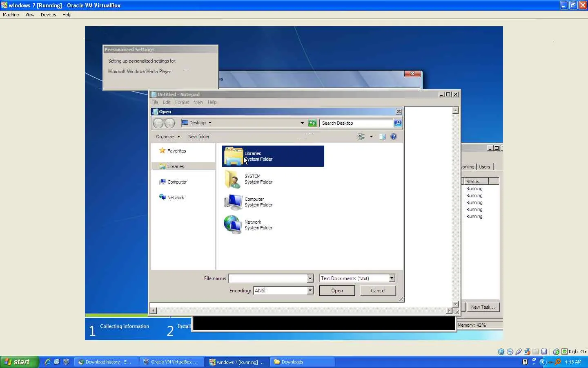Open the address bar history dropdown
Viewport: 588px width, 368px height.
click(302, 123)
